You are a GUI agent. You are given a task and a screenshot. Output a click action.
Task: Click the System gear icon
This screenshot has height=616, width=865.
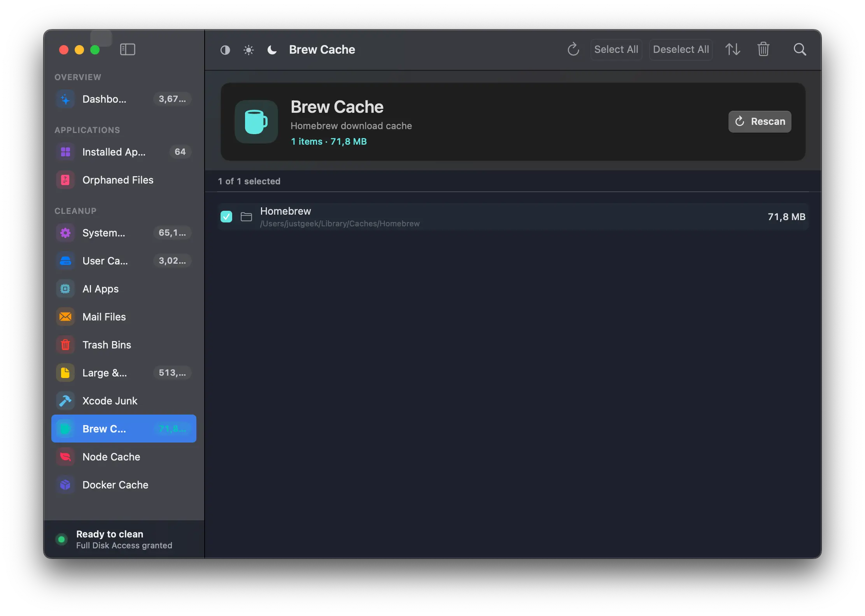tap(65, 233)
